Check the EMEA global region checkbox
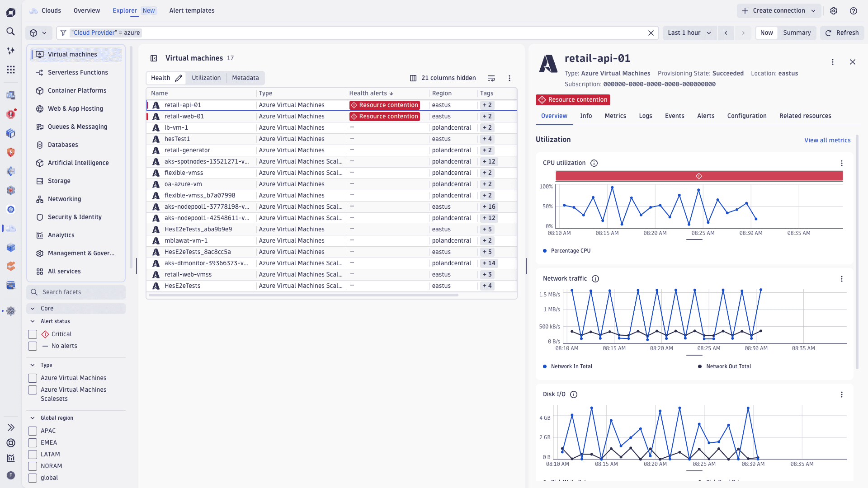The image size is (868, 488). [x=32, y=442]
